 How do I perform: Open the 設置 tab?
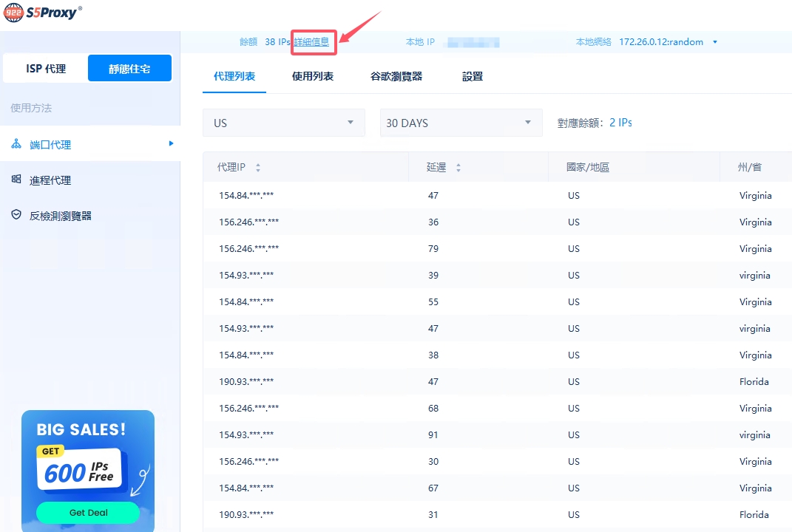[472, 76]
